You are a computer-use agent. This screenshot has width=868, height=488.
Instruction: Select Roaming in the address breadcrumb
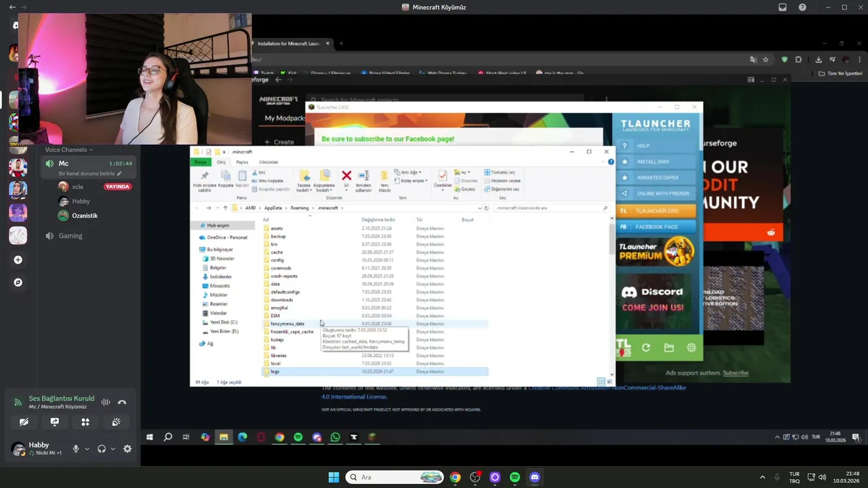300,208
